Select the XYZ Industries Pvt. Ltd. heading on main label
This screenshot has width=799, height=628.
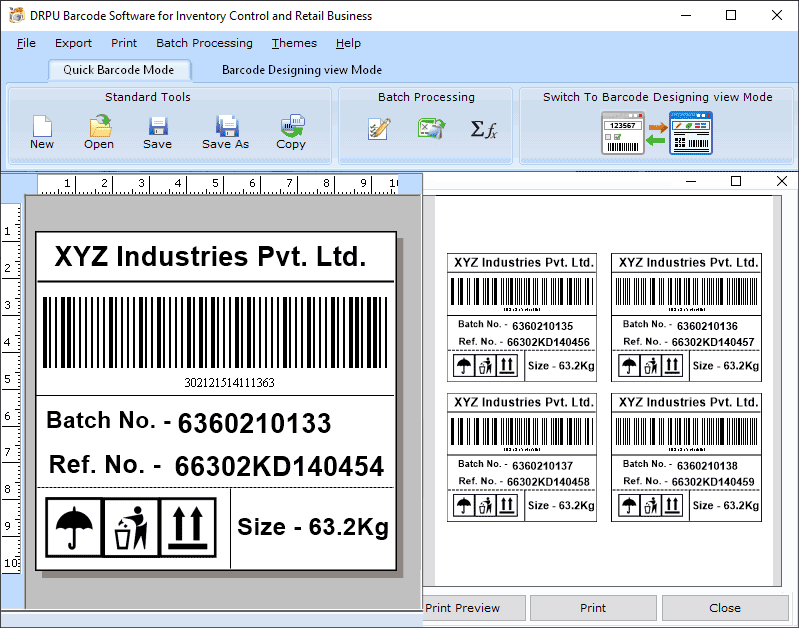click(x=210, y=256)
